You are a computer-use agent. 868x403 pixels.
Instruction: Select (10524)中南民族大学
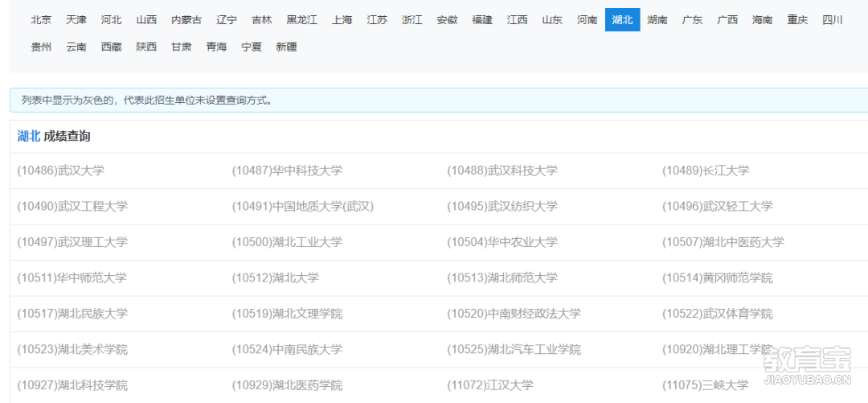click(x=287, y=350)
